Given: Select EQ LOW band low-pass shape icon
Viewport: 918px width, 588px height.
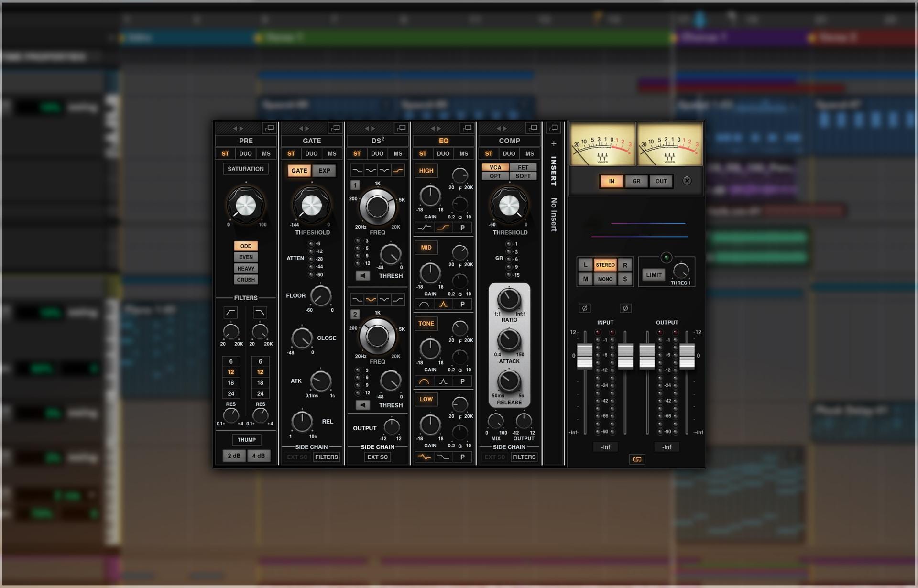Looking at the screenshot, I should pos(443,457).
